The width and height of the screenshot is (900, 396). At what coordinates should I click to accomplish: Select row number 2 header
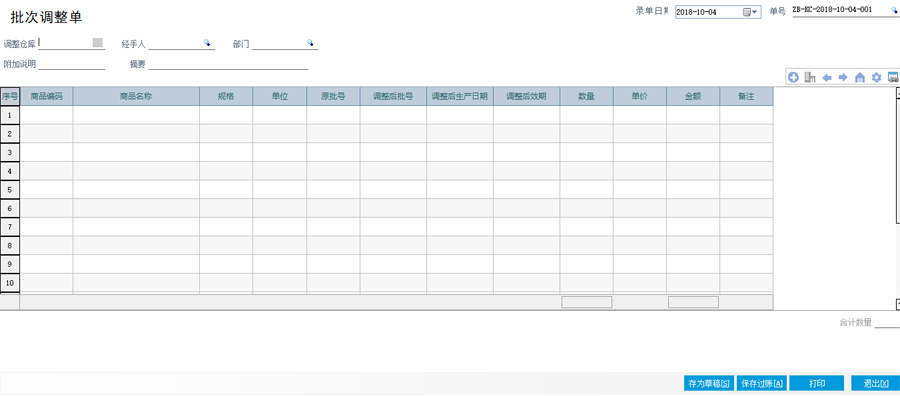click(x=10, y=134)
